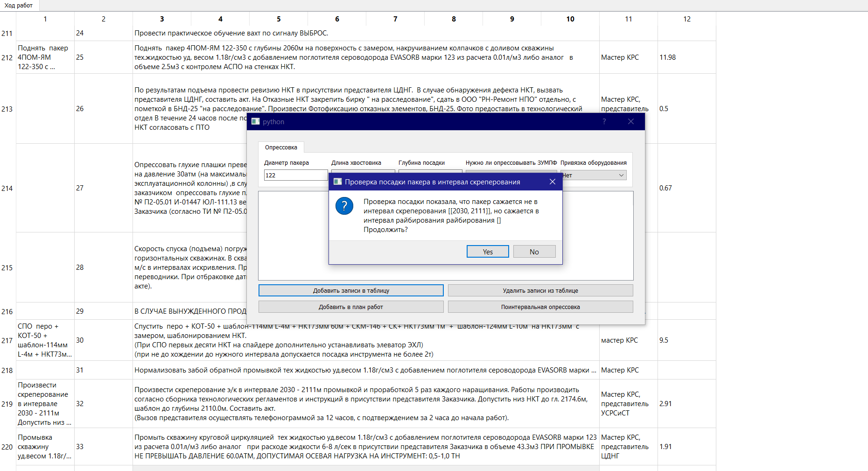Select row header 216
868x471 pixels.
tap(7, 311)
